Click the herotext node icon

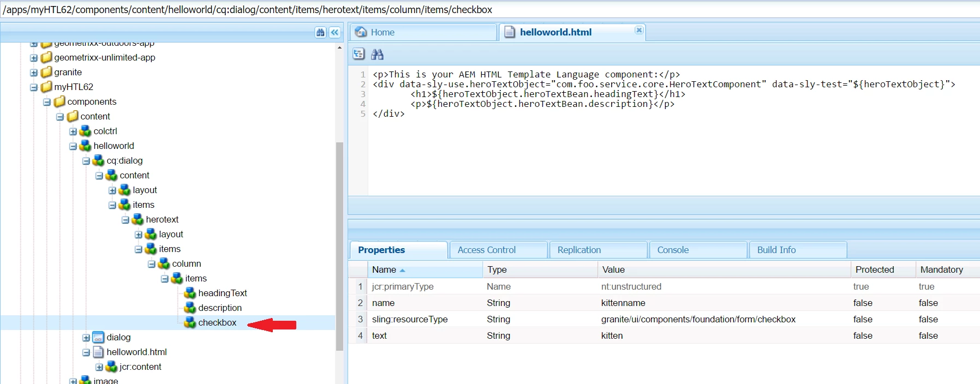click(x=138, y=219)
